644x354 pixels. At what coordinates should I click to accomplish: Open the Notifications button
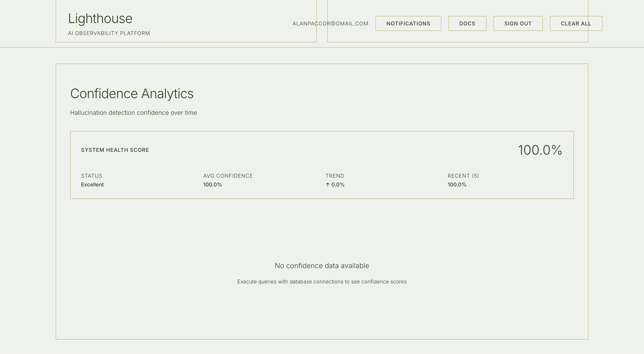[x=408, y=23]
